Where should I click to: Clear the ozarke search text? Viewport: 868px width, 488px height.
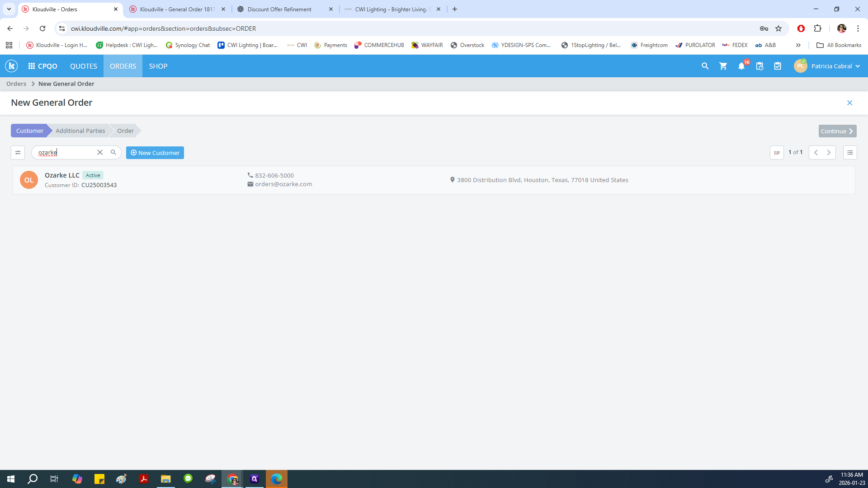(x=100, y=153)
